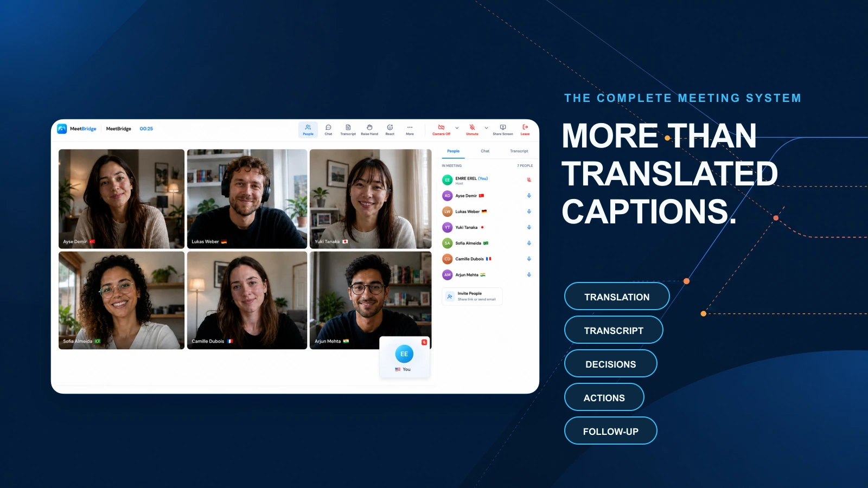Image resolution: width=868 pixels, height=488 pixels.
Task: Toggle the Camera Off button
Action: coord(441,130)
